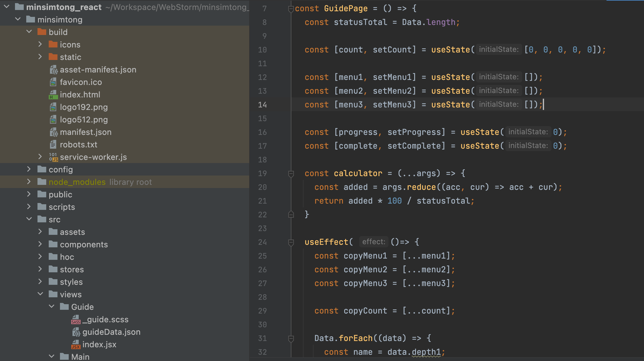Expand the icons folder
The width and height of the screenshot is (644, 361).
pos(40,44)
